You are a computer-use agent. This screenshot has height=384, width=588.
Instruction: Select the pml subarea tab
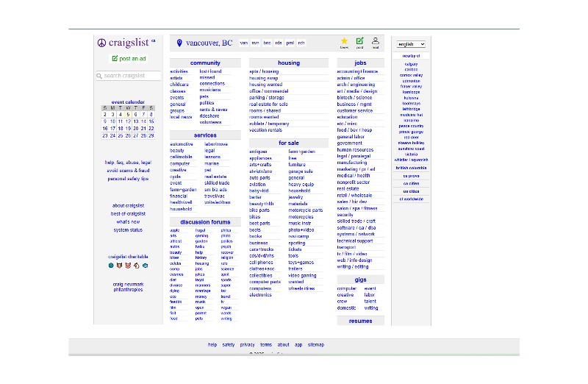[x=290, y=43]
